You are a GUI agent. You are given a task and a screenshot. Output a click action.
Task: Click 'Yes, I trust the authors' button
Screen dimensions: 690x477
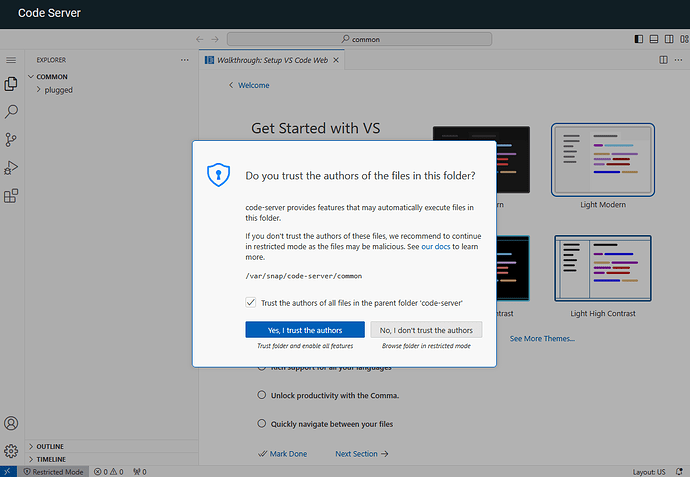tap(305, 330)
